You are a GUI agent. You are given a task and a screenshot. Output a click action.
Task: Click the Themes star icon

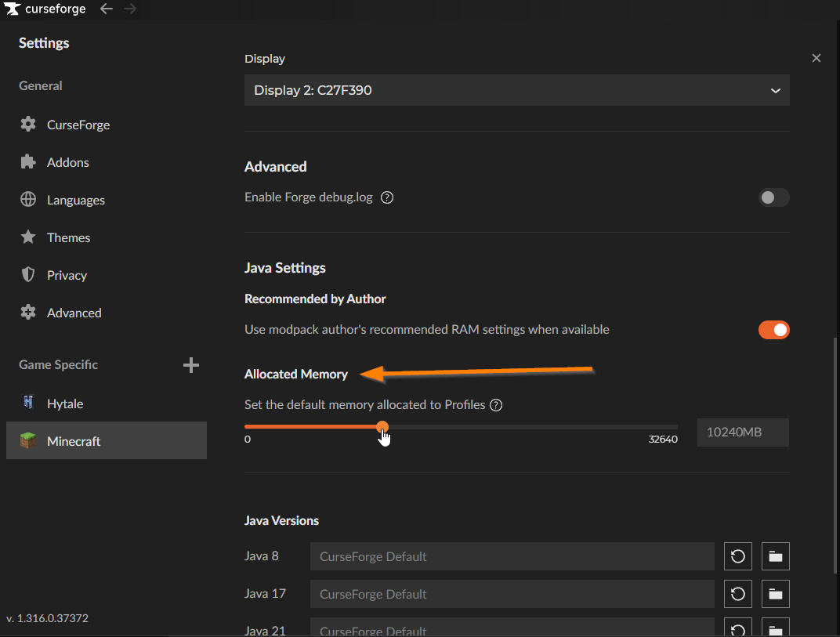[x=28, y=237]
